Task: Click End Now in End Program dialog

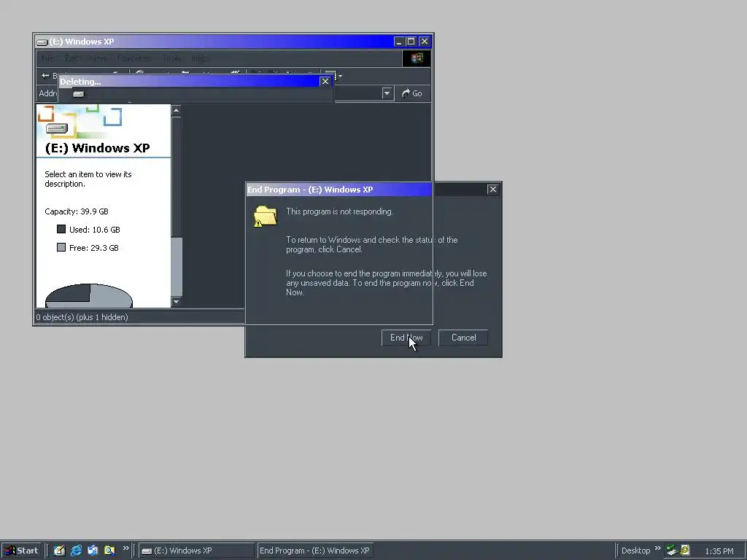Action: coord(406,338)
